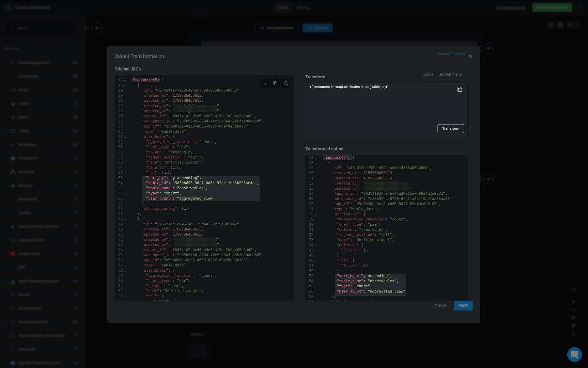The height and width of the screenshot is (368, 588).
Task: Open the Run log tab in background page
Action: point(303,7)
